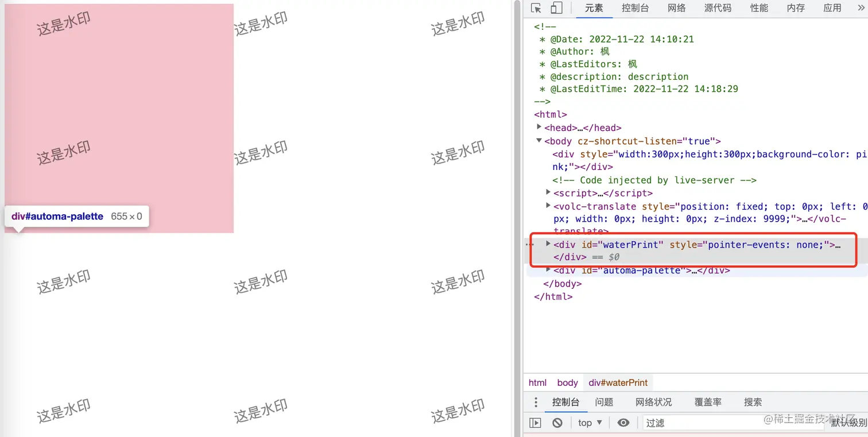Select the drawer 覆盖率 tab

[708, 402]
